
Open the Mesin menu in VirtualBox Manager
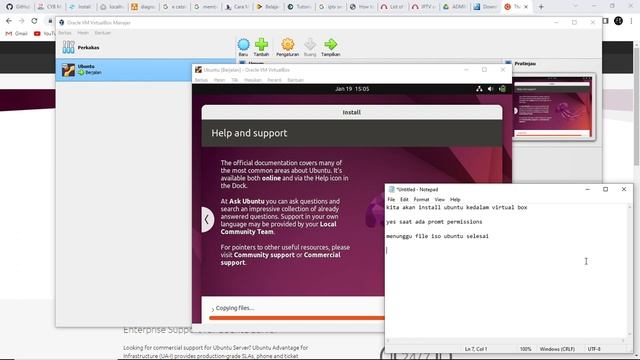(x=83, y=33)
